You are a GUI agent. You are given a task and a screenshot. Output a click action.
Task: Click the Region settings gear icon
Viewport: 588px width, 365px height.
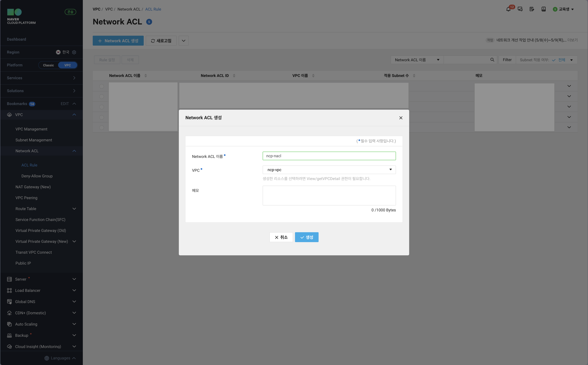[74, 52]
